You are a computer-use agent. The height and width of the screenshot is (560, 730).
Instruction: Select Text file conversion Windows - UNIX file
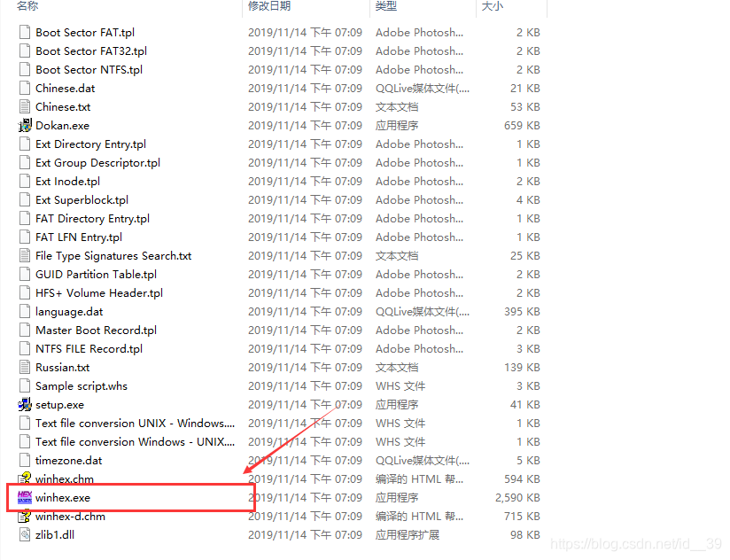click(x=135, y=442)
